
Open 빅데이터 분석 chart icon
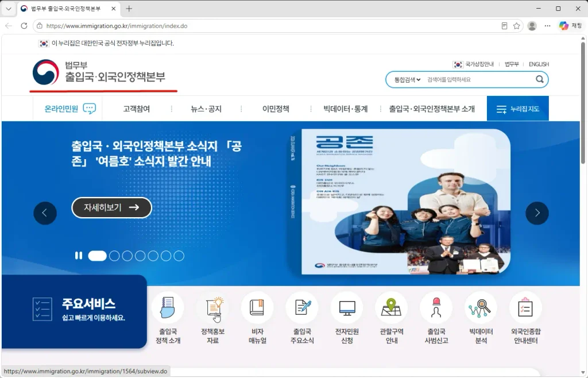pos(481,308)
